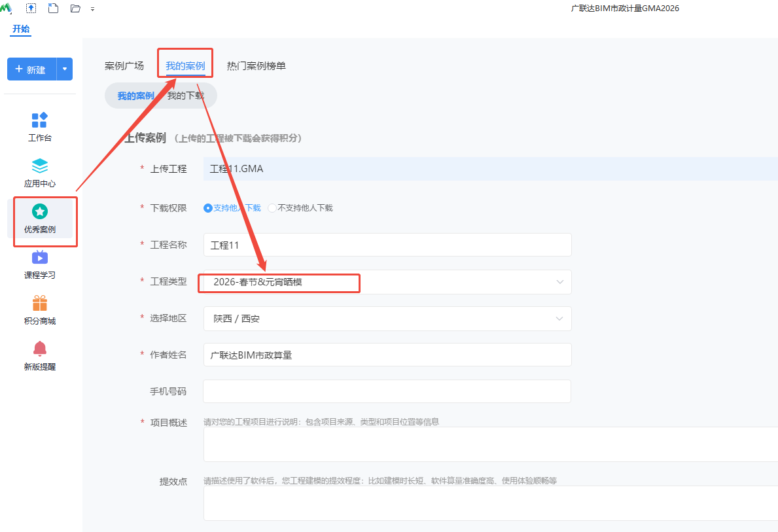Open a project with the folder icon

[75, 9]
